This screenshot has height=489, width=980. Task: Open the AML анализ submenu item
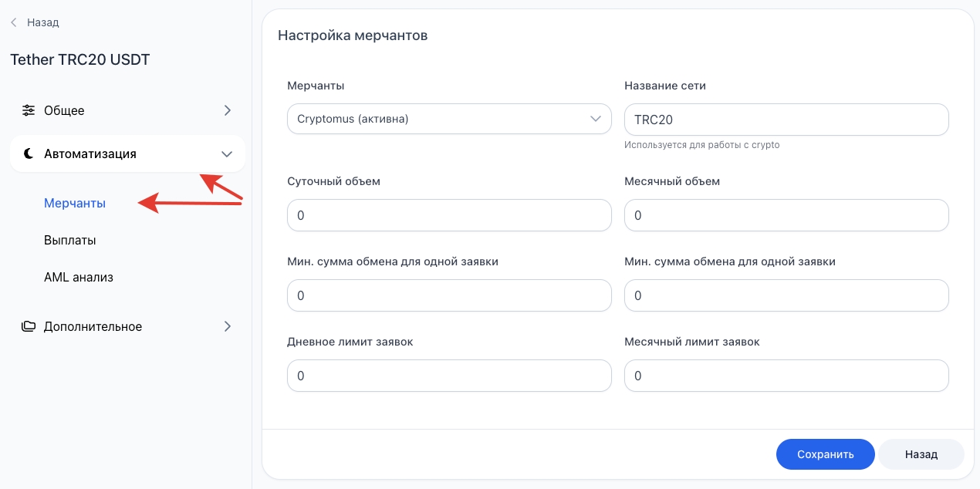[x=79, y=277]
